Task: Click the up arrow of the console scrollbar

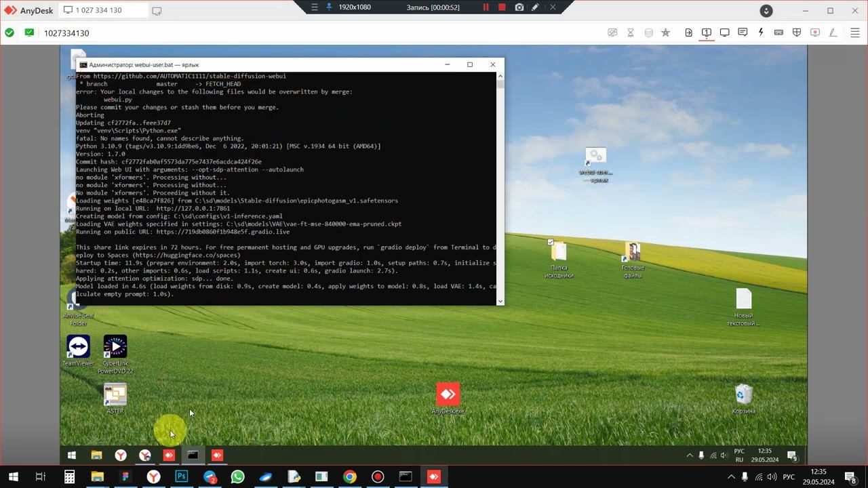Action: click(x=500, y=76)
